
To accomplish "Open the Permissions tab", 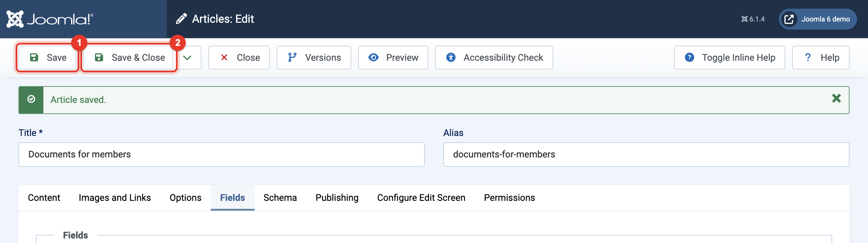I will coord(509,198).
